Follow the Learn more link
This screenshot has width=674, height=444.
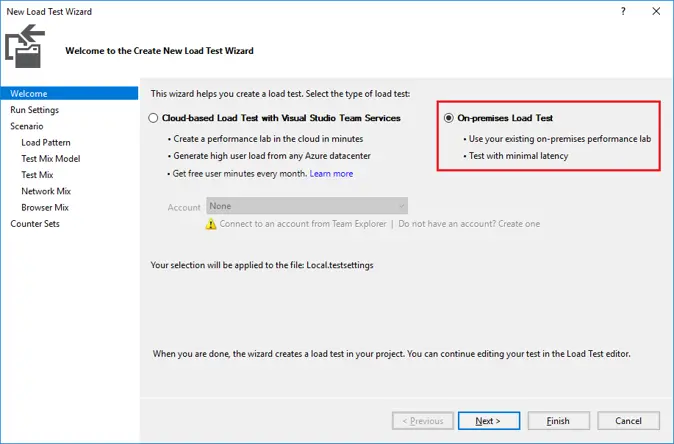[x=331, y=174]
